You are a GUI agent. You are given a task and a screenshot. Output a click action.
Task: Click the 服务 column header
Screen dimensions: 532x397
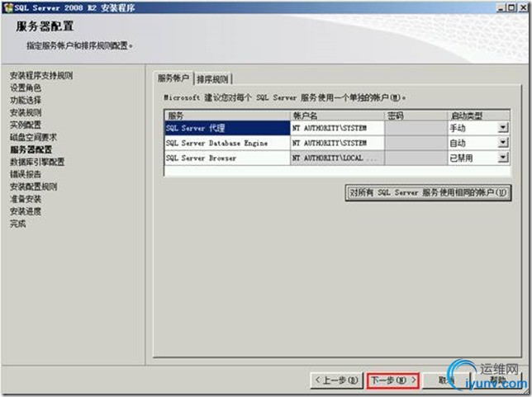(x=227, y=116)
